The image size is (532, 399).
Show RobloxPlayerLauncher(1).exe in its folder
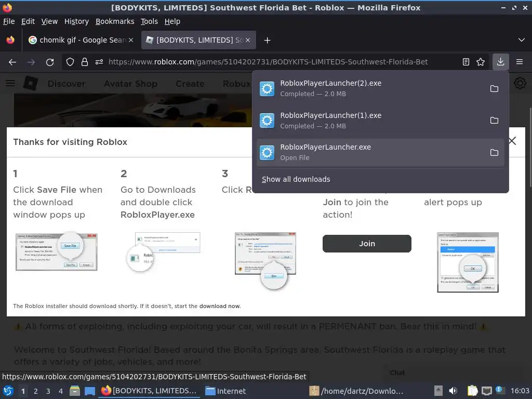(x=494, y=121)
